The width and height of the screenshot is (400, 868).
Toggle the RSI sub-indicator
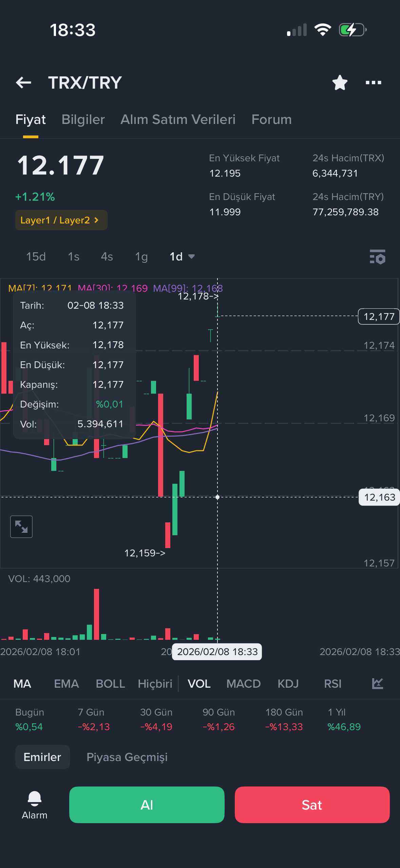click(x=332, y=684)
